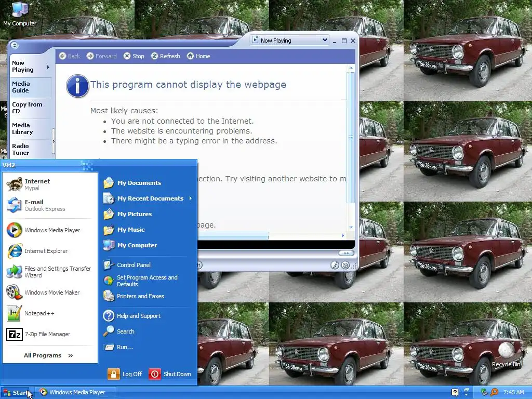Screen dimensions: 532x399
Task: Launch Outlook Express E-mail entry
Action: pos(50,205)
